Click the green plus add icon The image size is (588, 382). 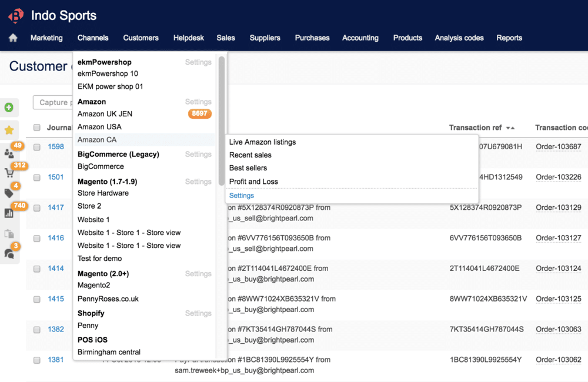pos(9,108)
